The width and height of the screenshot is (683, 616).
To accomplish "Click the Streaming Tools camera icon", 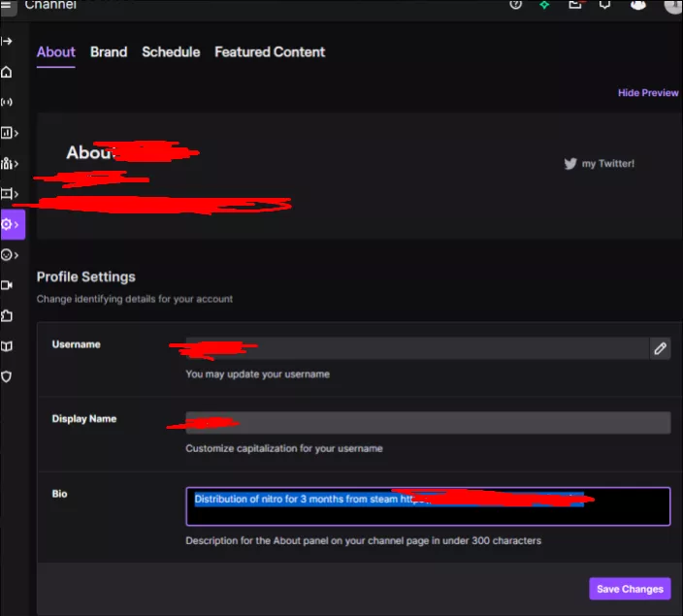I will pyautogui.click(x=8, y=285).
